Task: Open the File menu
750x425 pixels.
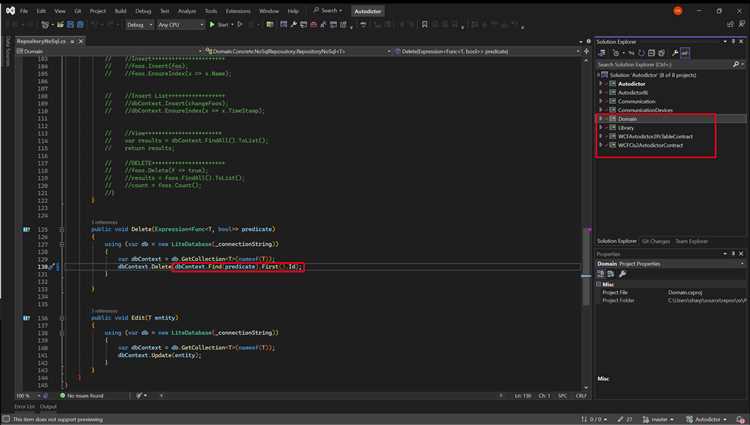Action: pos(23,11)
